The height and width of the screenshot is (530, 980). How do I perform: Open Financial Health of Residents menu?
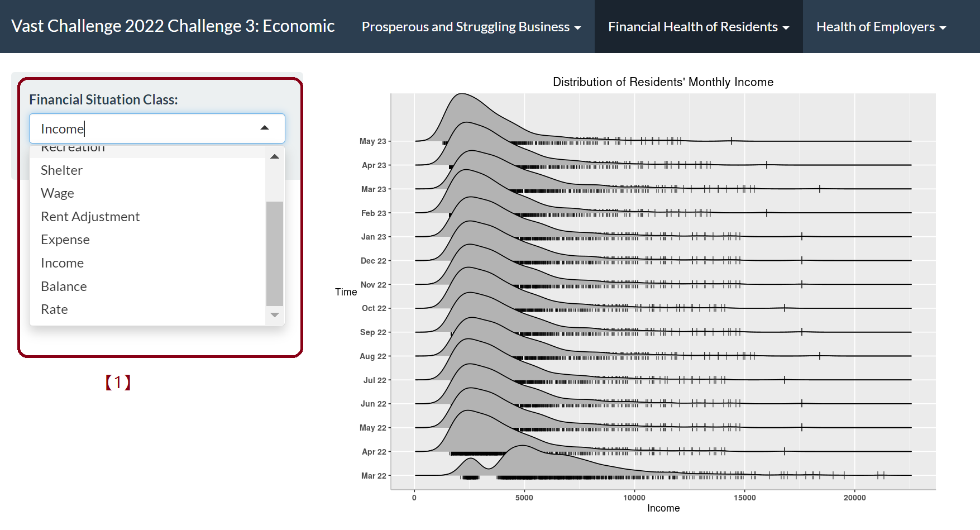coord(698,27)
